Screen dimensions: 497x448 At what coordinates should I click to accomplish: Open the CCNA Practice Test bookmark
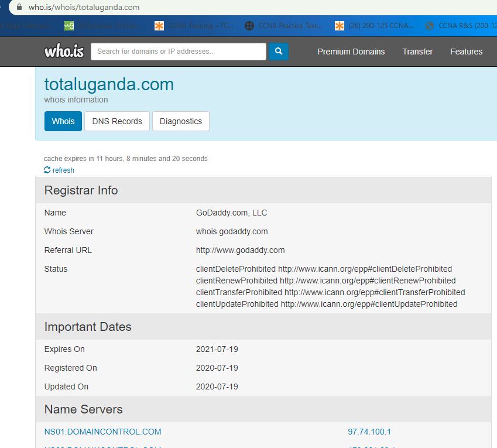[x=283, y=26]
